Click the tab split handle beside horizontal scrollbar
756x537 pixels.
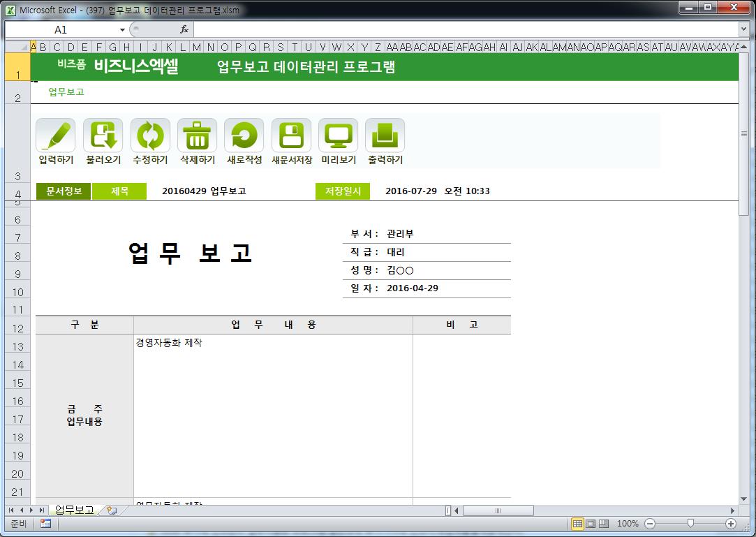(448, 510)
